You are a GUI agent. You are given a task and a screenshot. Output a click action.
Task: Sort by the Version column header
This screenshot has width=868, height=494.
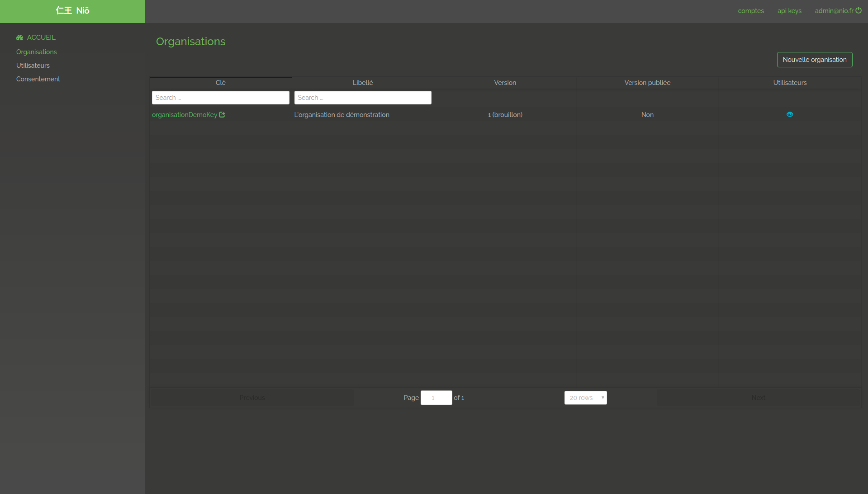coord(505,83)
